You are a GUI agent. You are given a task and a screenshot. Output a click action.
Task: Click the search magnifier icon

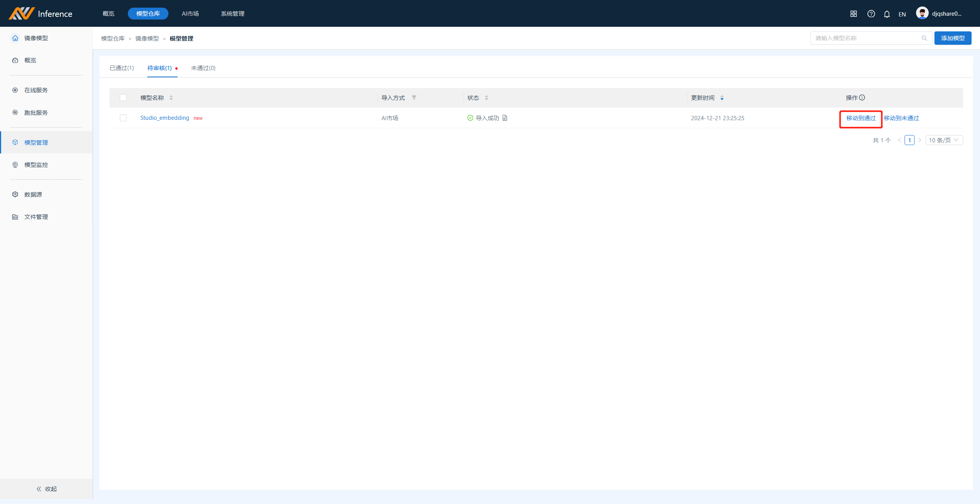pyautogui.click(x=924, y=38)
